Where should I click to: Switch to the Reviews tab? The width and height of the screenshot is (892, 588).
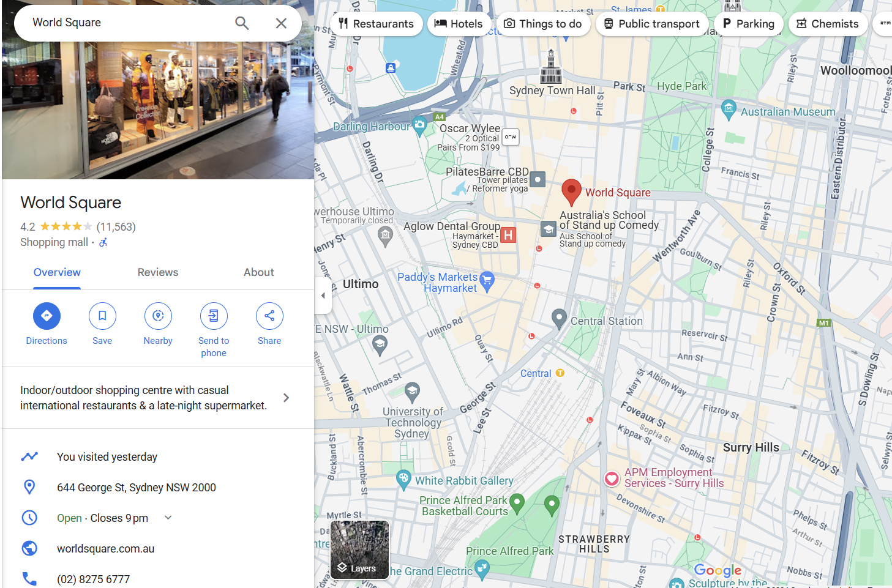(x=158, y=273)
